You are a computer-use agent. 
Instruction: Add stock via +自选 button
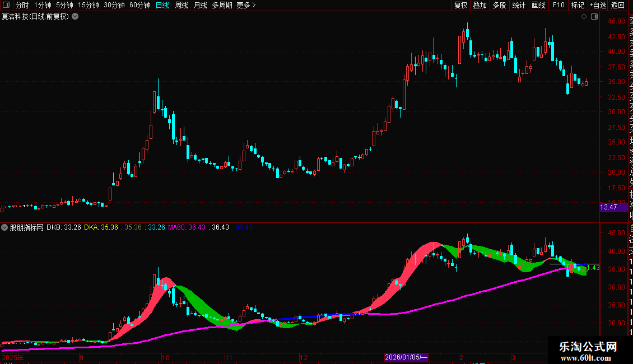pos(598,5)
